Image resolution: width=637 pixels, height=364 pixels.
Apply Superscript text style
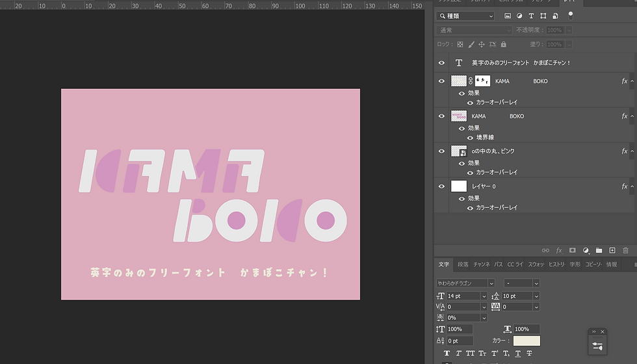(495, 354)
